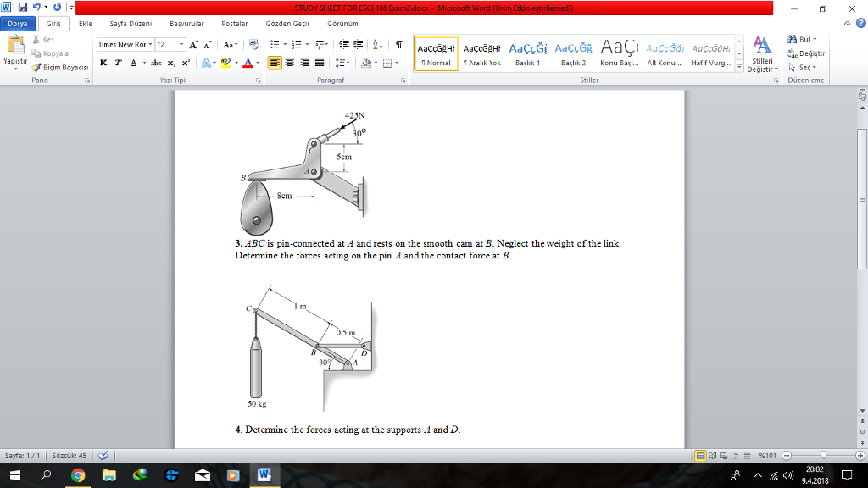Toggle superscript x² formatting
The height and width of the screenshot is (488, 868).
pos(186,64)
